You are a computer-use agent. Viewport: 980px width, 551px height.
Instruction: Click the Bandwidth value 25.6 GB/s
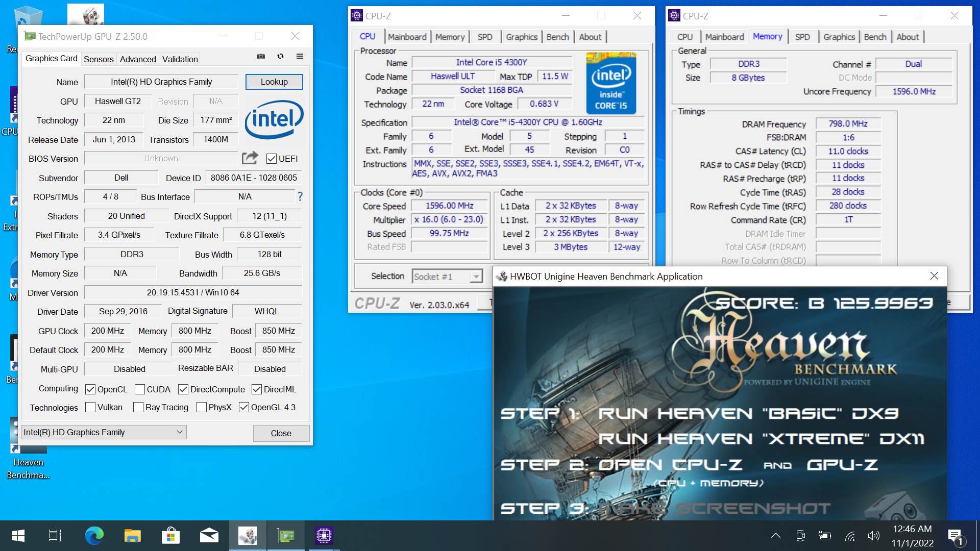coord(262,273)
